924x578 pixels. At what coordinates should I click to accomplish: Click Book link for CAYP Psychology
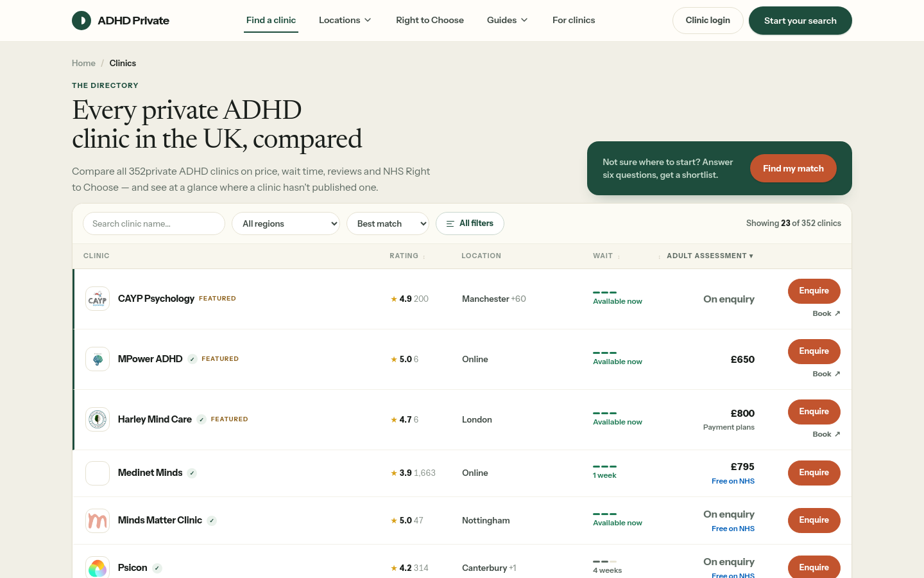point(826,313)
